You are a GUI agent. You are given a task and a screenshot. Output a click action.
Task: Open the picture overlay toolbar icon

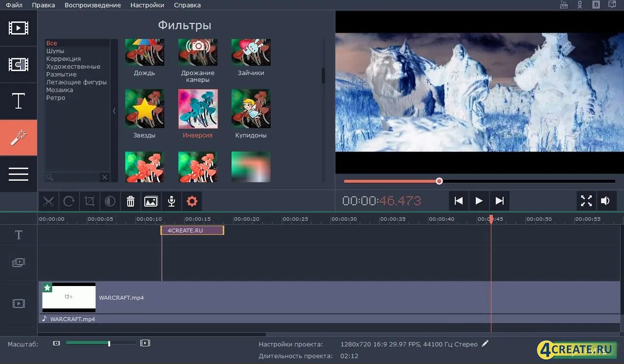(x=151, y=201)
